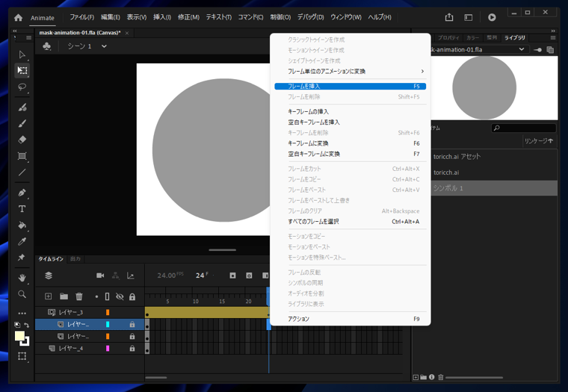This screenshot has width=568, height=392.
Task: Click the delete layer trash icon
Action: click(79, 297)
